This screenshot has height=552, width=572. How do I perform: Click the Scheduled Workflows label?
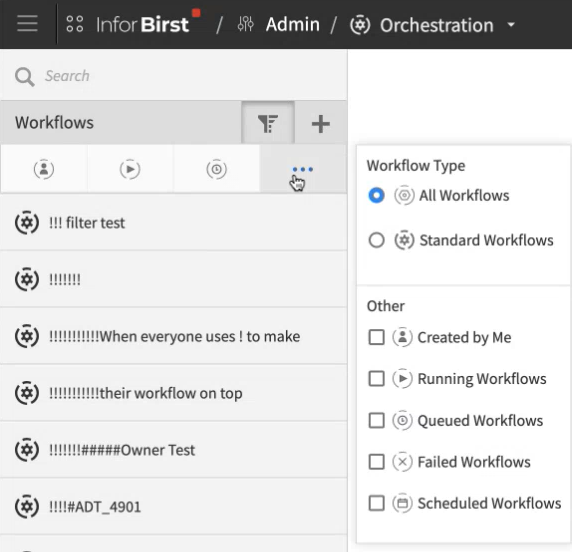click(489, 503)
